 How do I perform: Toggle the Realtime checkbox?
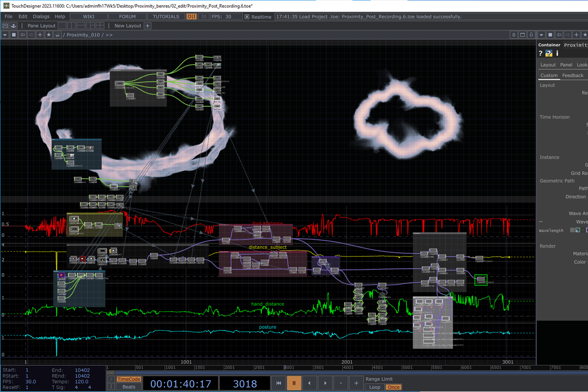click(247, 17)
